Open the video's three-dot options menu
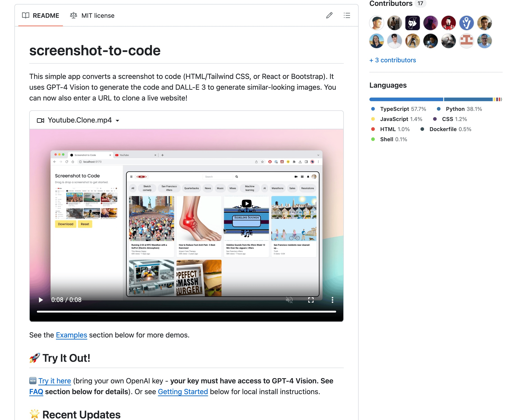 pos(332,300)
